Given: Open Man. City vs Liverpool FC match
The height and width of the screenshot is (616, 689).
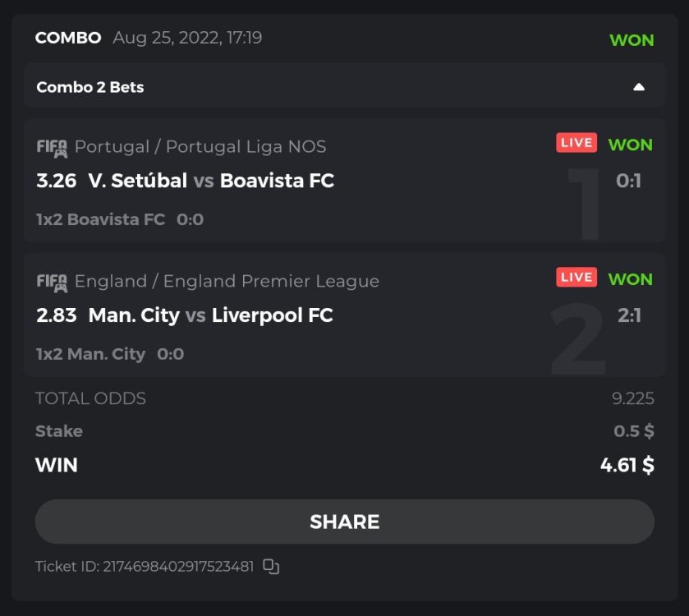Looking at the screenshot, I should pyautogui.click(x=210, y=315).
